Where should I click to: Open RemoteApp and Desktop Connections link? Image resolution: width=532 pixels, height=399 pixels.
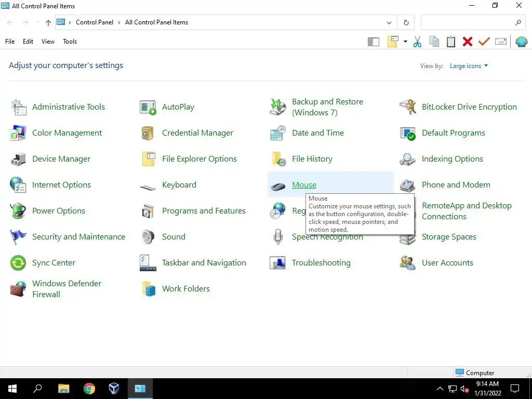click(467, 211)
